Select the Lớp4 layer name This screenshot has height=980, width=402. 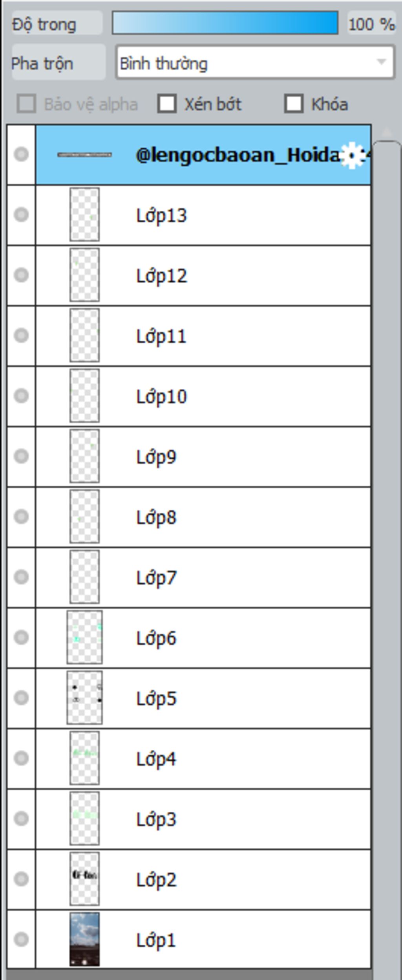[x=156, y=759]
